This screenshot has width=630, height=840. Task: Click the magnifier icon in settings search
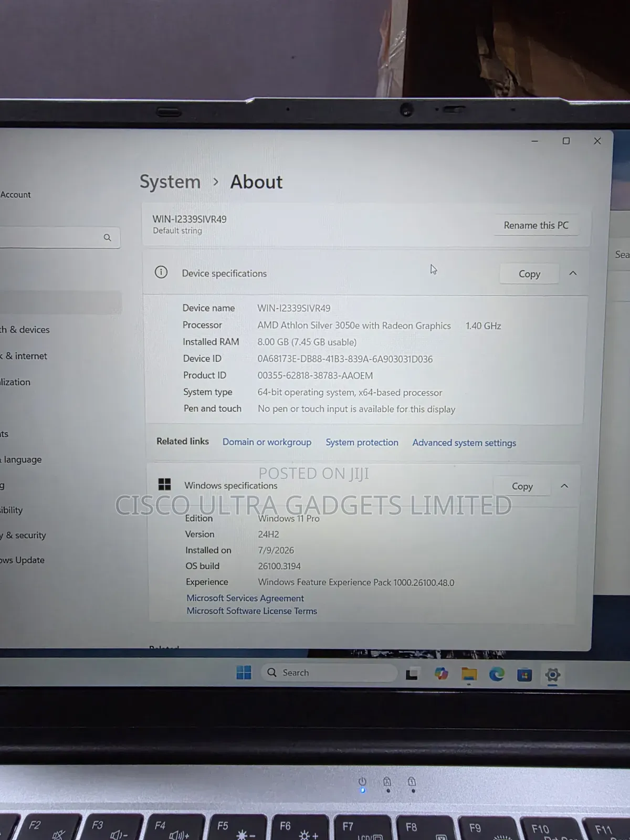pos(107,237)
